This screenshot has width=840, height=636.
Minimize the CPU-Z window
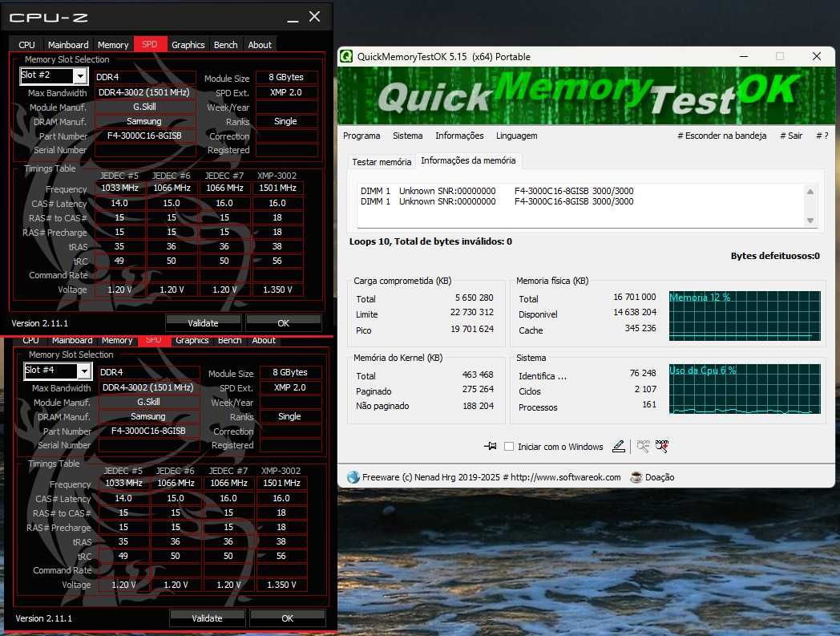click(x=293, y=18)
